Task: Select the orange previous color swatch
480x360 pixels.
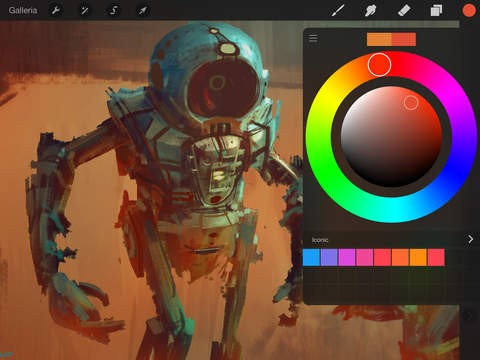Action: coord(379,39)
